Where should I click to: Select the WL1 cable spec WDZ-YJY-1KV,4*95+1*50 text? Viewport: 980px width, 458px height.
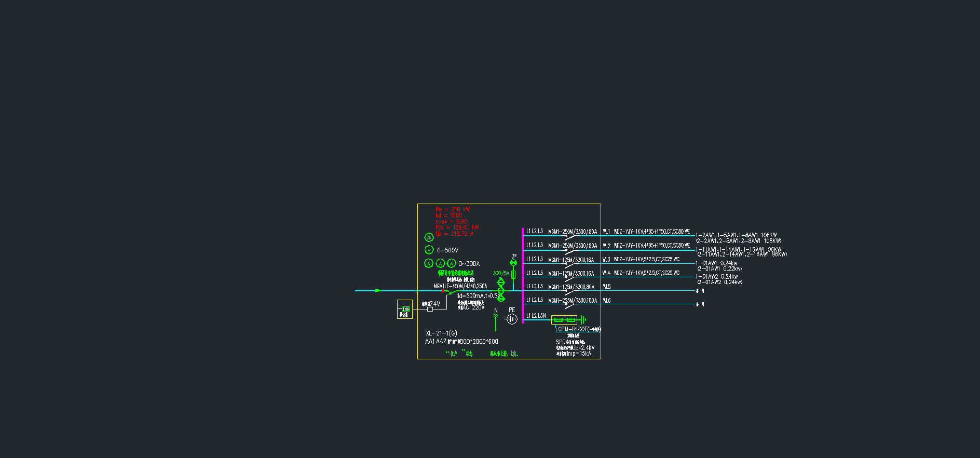click(x=652, y=232)
